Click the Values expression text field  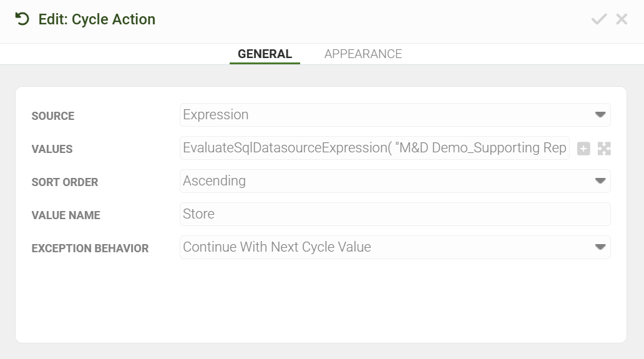pyautogui.click(x=374, y=148)
